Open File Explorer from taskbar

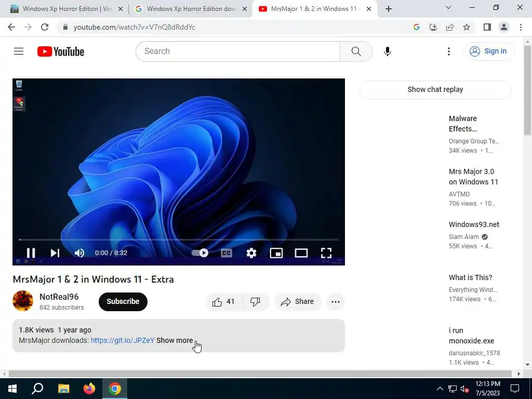[x=63, y=389]
